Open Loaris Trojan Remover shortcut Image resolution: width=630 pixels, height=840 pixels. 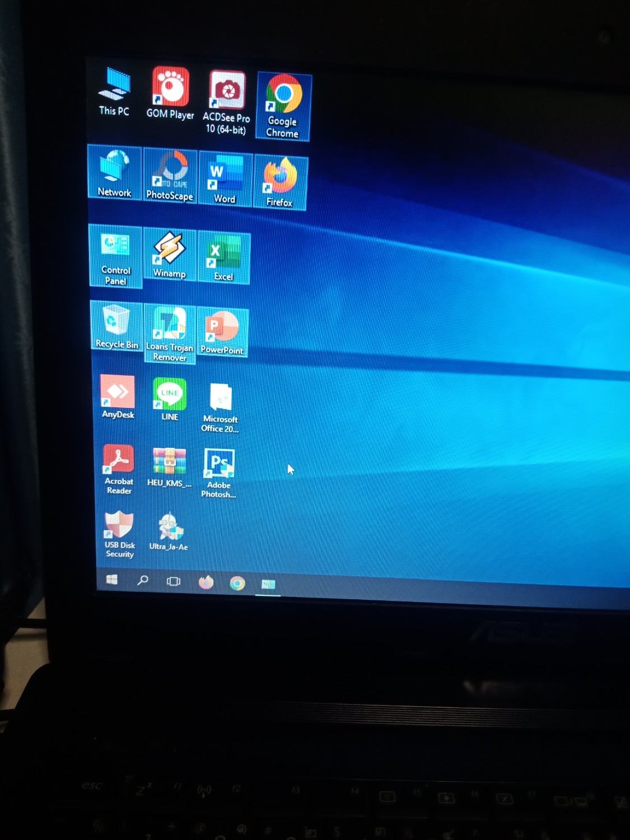tap(170, 334)
